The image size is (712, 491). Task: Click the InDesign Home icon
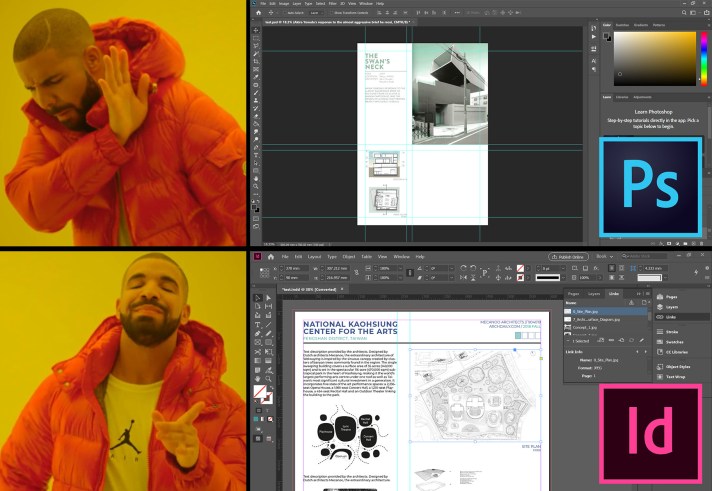(x=270, y=257)
